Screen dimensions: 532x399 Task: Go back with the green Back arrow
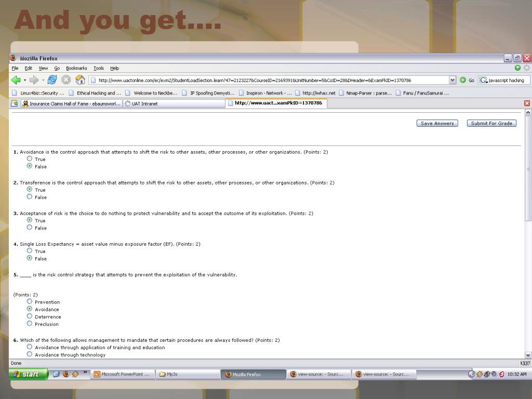click(x=16, y=80)
